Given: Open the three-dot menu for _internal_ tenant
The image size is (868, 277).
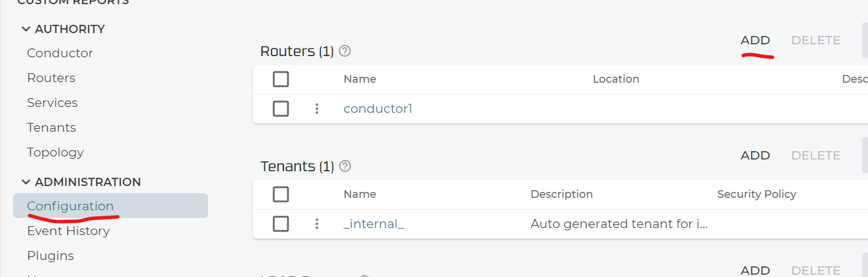Looking at the screenshot, I should click(x=317, y=224).
